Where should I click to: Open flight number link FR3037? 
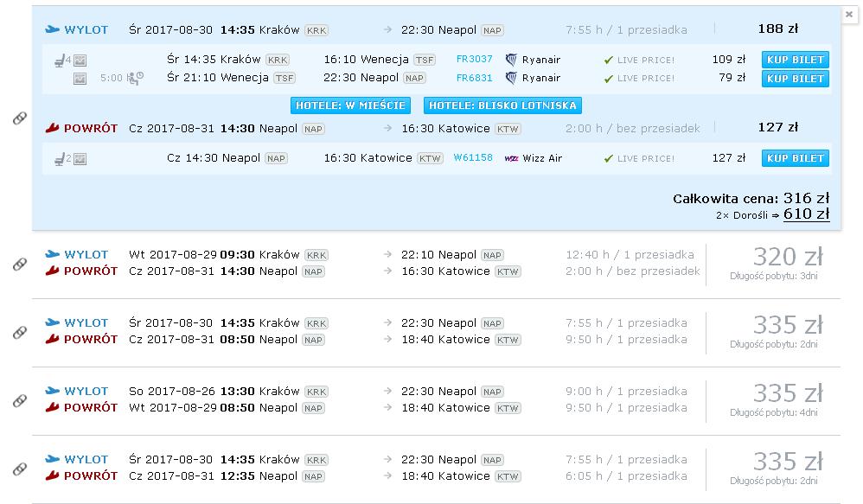pyautogui.click(x=475, y=59)
